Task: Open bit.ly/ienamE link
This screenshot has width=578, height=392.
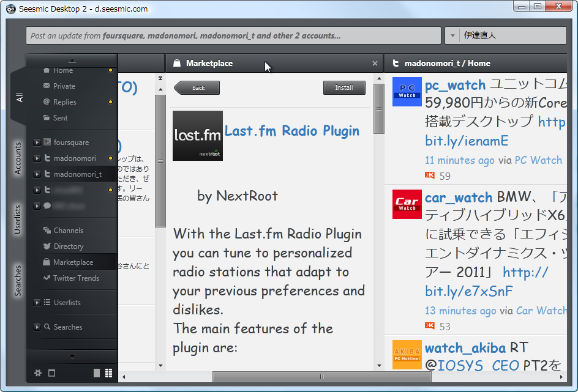Action: click(467, 141)
